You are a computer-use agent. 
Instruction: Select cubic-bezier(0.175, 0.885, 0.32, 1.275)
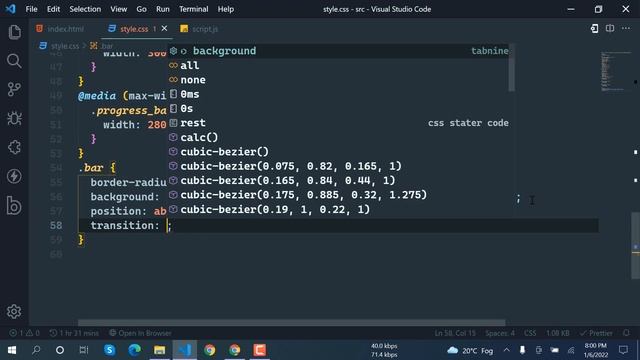click(339, 195)
